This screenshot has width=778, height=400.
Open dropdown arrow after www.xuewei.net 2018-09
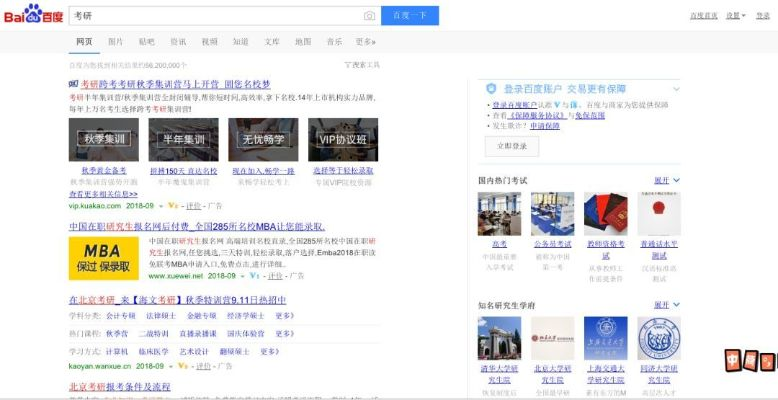[243, 276]
